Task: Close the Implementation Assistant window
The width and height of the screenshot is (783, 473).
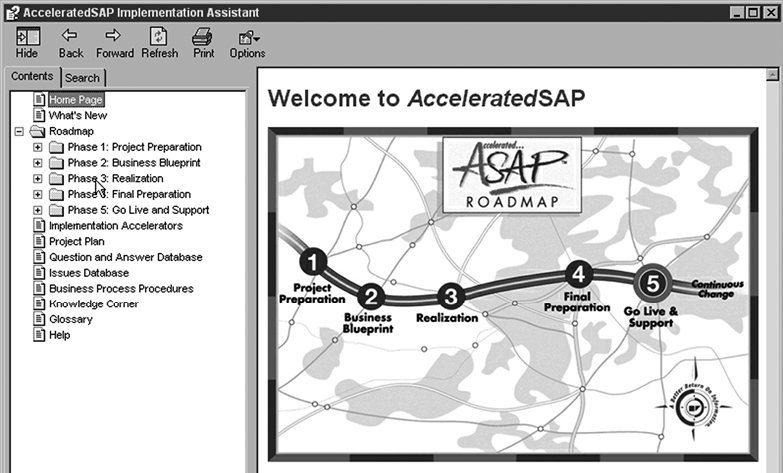Action: pos(771,12)
